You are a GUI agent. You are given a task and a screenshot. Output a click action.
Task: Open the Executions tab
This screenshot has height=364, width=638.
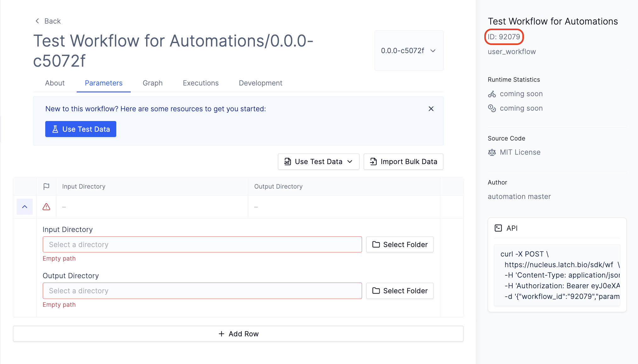[200, 83]
